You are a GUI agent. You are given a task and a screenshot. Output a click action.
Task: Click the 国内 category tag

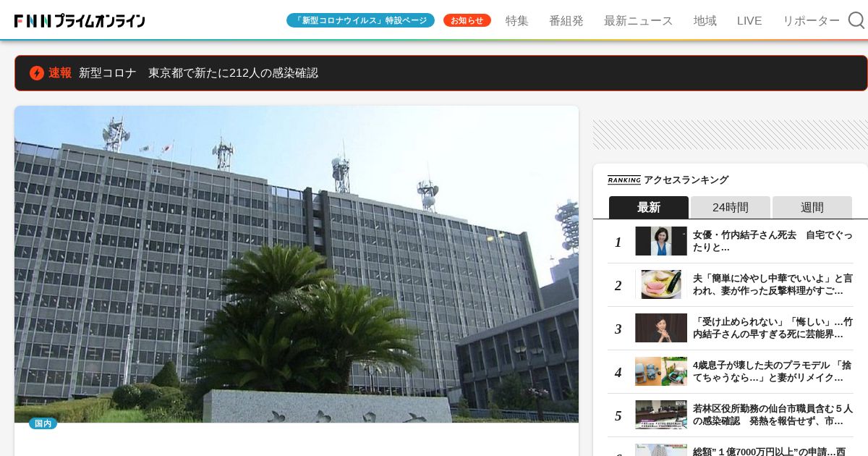(x=43, y=423)
